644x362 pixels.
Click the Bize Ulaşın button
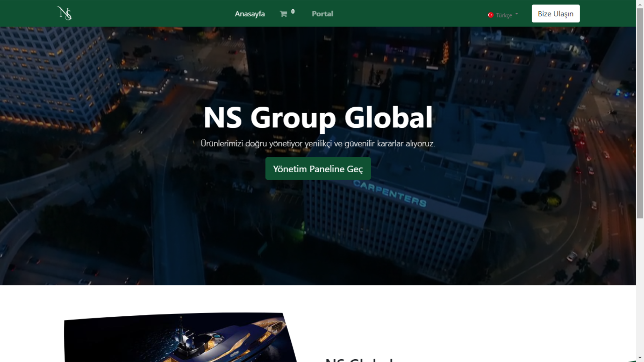point(555,14)
